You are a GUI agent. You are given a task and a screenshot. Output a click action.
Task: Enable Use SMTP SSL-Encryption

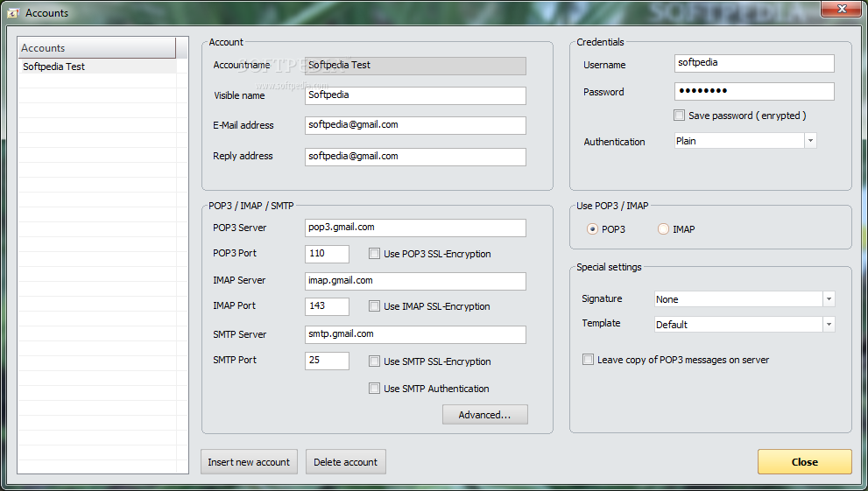point(374,361)
